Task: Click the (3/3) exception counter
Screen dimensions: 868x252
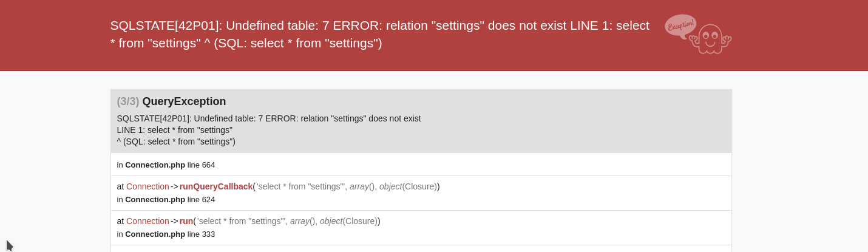Action: [128, 101]
